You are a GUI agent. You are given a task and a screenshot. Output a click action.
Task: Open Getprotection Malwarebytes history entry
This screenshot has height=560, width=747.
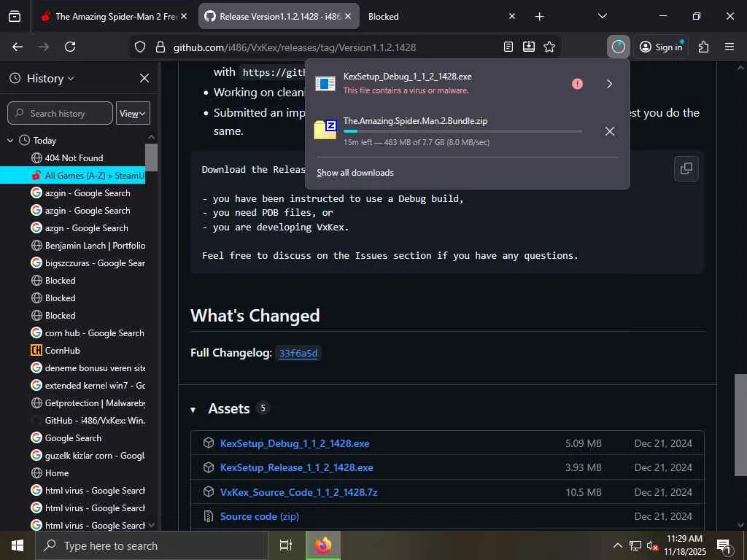point(88,402)
